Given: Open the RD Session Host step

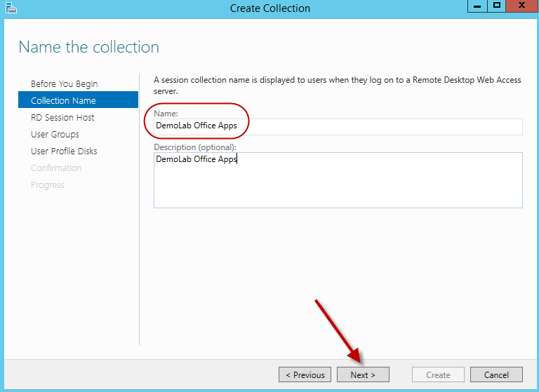Looking at the screenshot, I should coord(62,118).
